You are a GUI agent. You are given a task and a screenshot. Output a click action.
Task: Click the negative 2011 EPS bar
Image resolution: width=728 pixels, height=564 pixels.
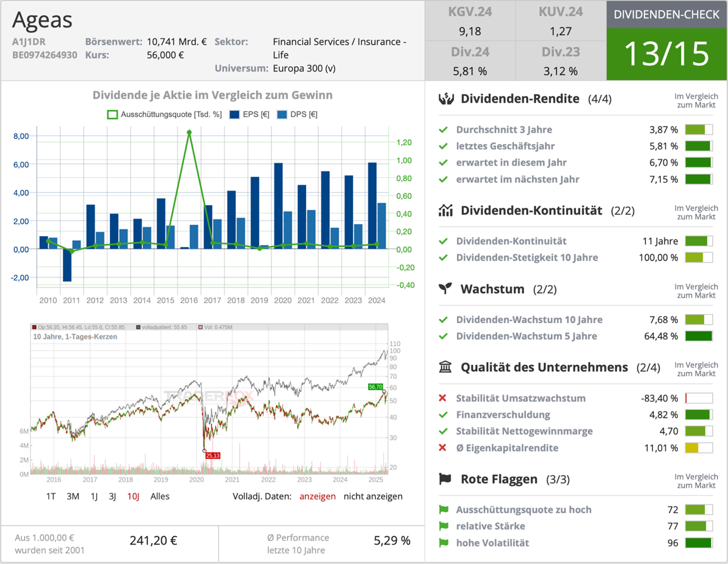point(67,265)
